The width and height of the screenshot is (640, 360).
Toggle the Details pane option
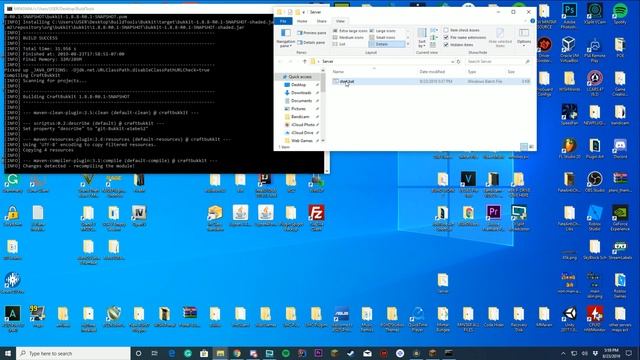coord(311,42)
